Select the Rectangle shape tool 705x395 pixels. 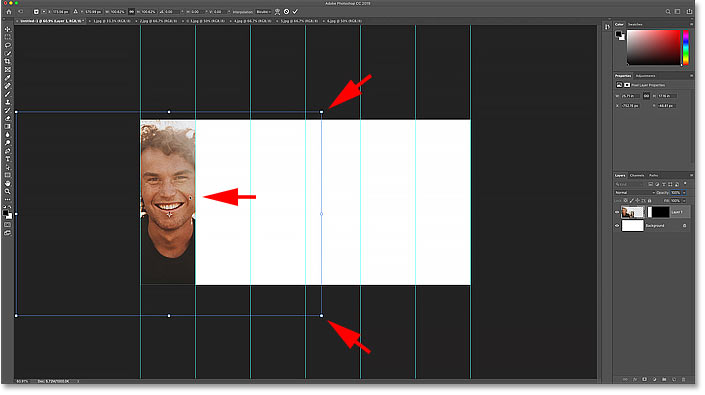coord(8,175)
